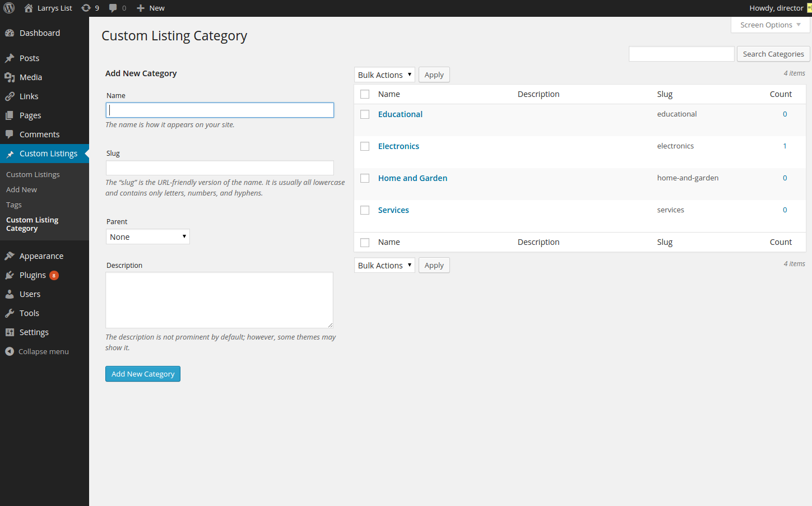Click the updates refresh icon
The width and height of the screenshot is (812, 506).
point(86,8)
